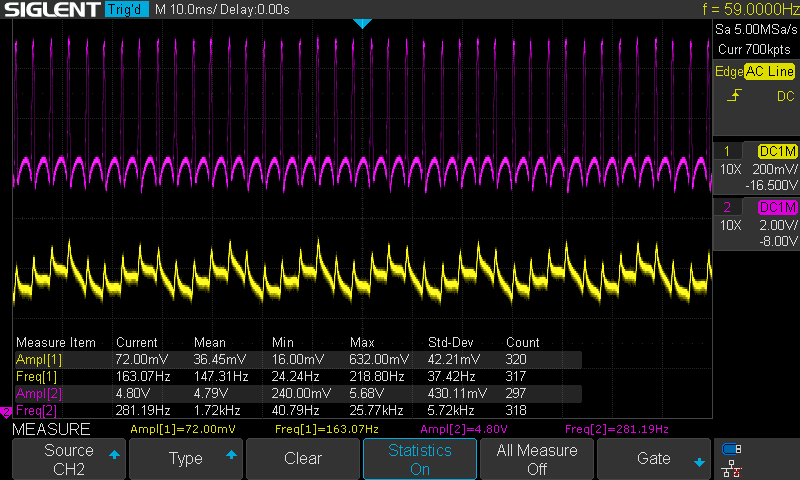Open the measurement Type selector

point(186,459)
